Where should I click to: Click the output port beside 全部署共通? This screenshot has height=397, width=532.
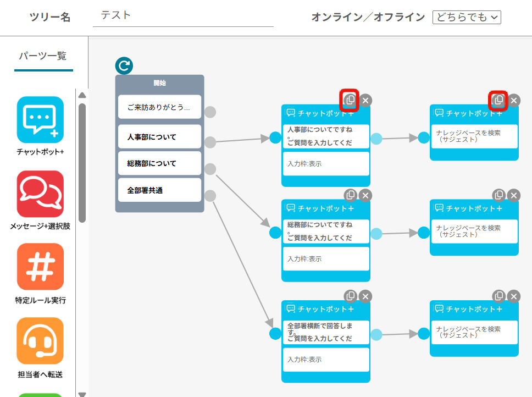(210, 196)
